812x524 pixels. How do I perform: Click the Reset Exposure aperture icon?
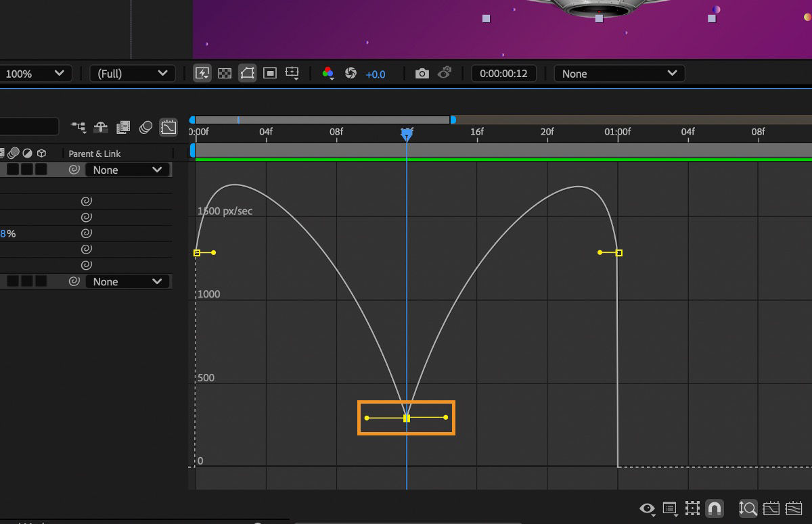click(x=351, y=74)
